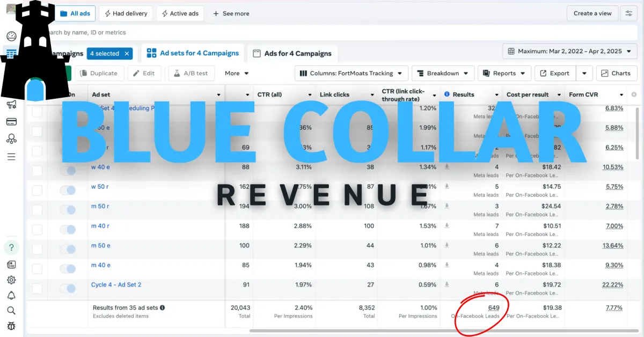Open the More dropdown in toolbar

[x=237, y=74]
